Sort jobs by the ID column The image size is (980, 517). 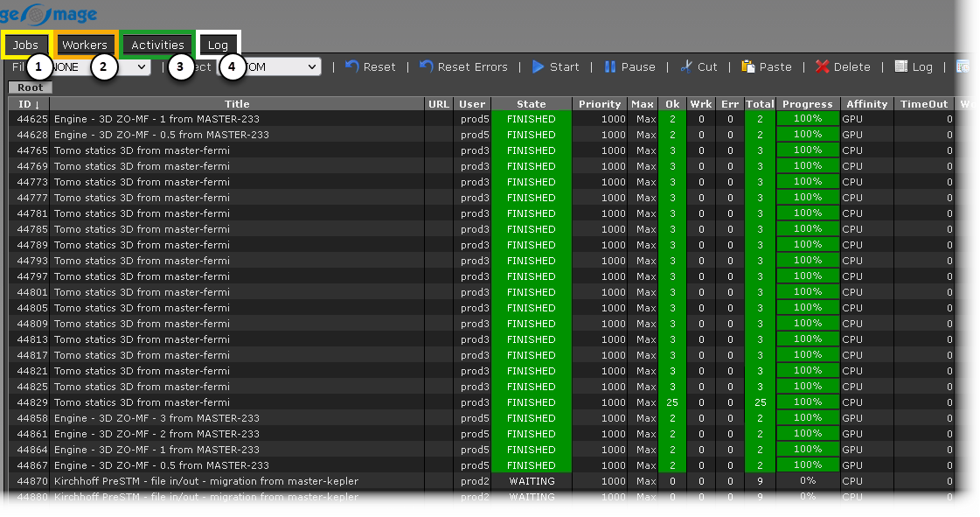[29, 103]
